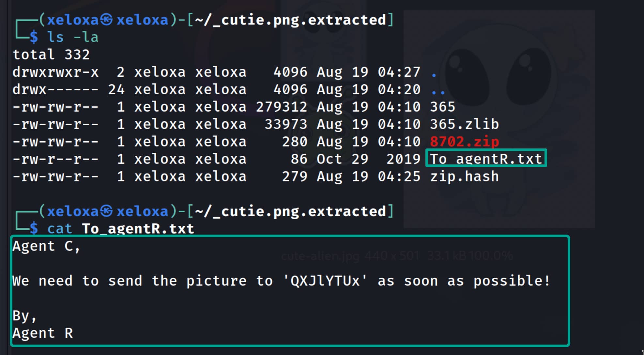The height and width of the screenshot is (355, 644).
Task: Click the drwxrwxr-x permissions string
Action: (x=55, y=72)
